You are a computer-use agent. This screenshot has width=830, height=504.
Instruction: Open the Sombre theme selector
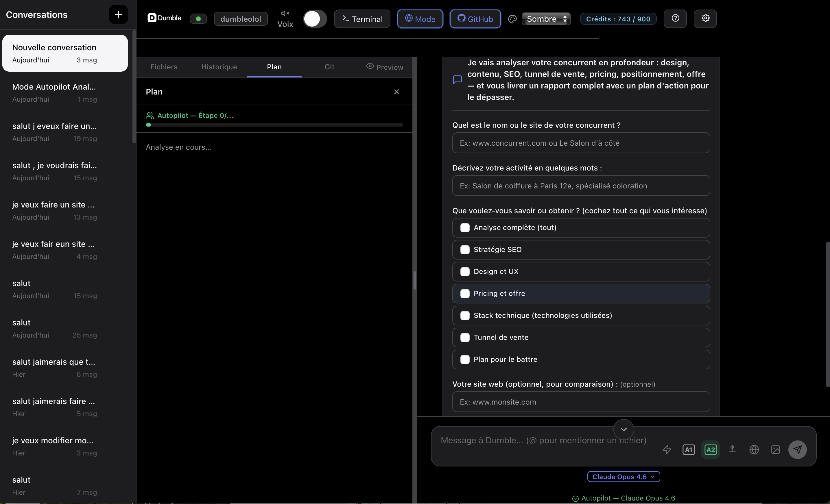pyautogui.click(x=546, y=19)
